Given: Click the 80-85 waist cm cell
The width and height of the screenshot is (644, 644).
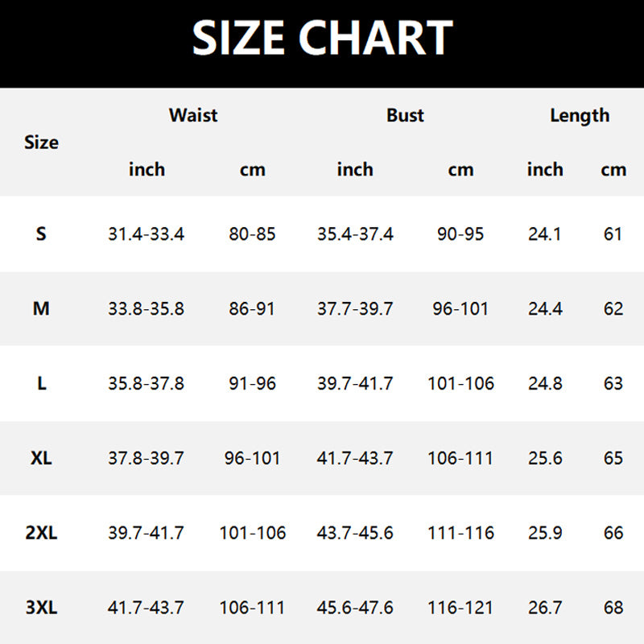Looking at the screenshot, I should [x=252, y=234].
